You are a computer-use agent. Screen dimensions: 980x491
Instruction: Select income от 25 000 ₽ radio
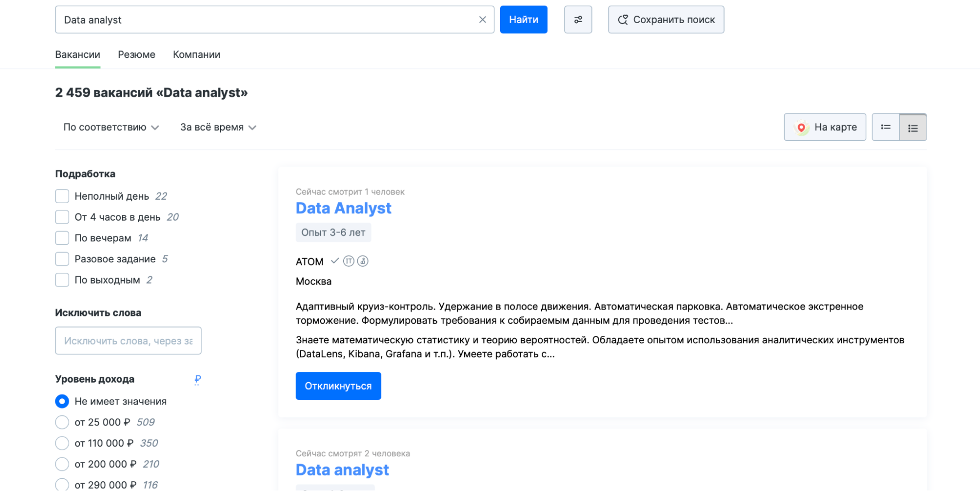62,422
